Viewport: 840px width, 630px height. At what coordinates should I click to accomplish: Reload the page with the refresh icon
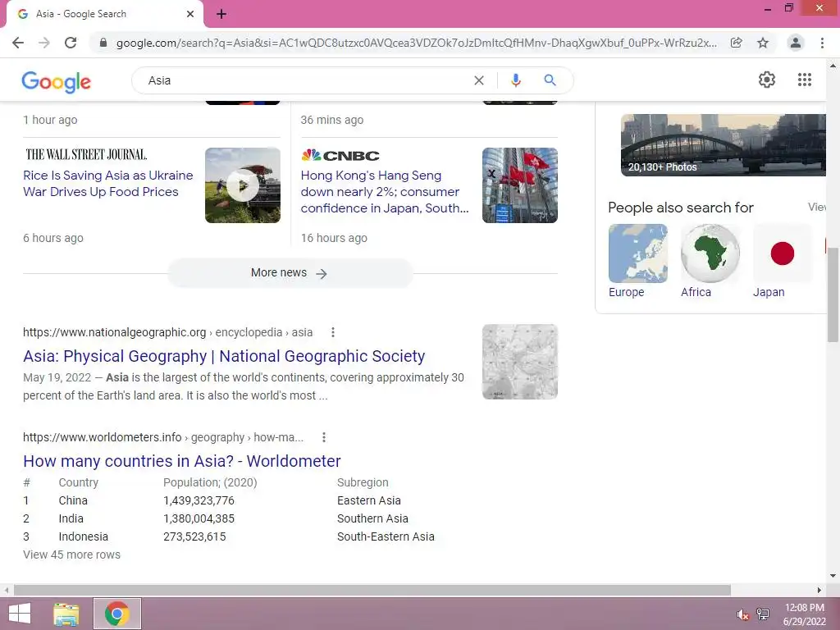(x=71, y=43)
